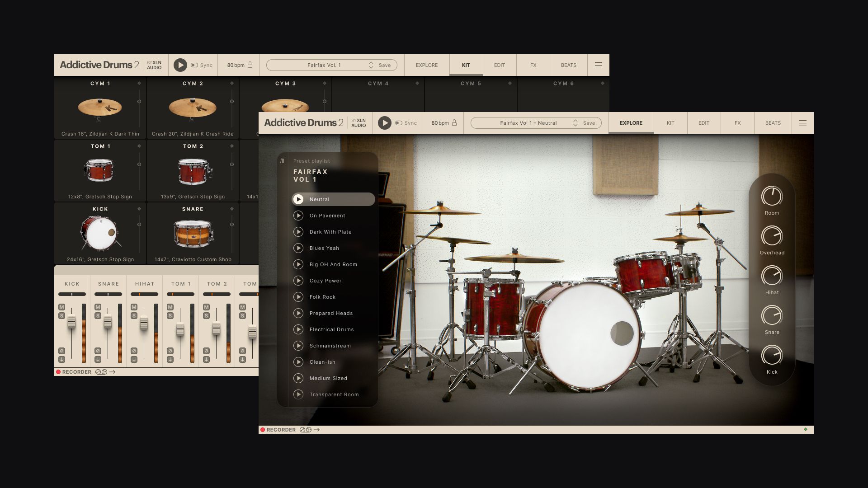Solo the HIHAT mixer channel
Screen dimensions: 868x488
pyautogui.click(x=134, y=315)
